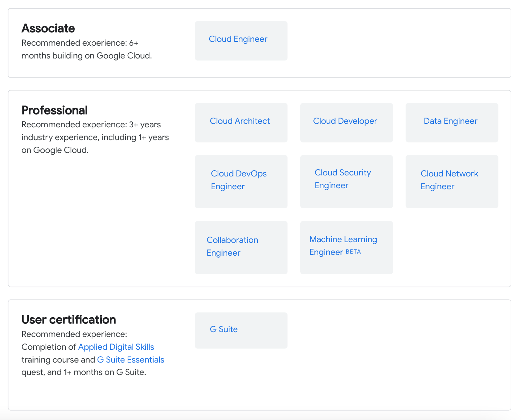This screenshot has width=521, height=420.
Task: Follow the Applied Digital Skills link
Action: pos(116,347)
